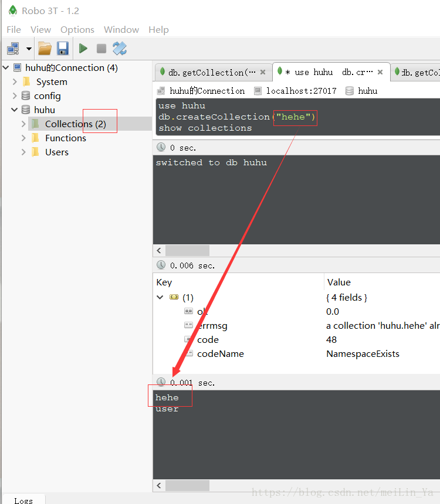Select the code field row

(296, 340)
